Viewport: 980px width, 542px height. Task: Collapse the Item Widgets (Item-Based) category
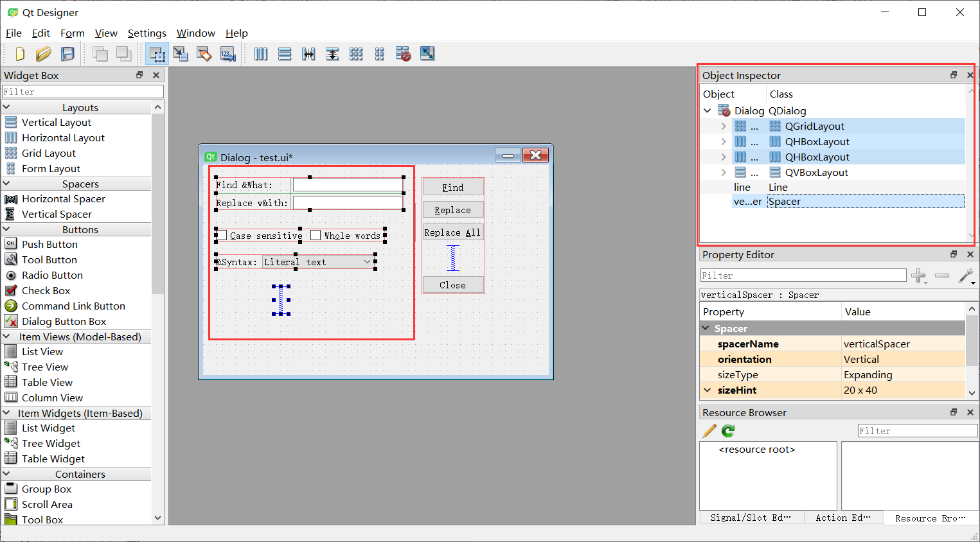pyautogui.click(x=6, y=413)
